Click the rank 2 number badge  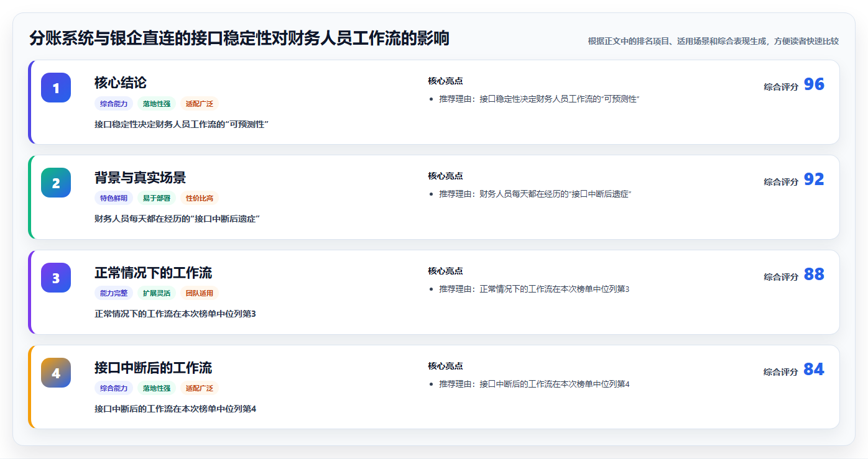[x=56, y=183]
